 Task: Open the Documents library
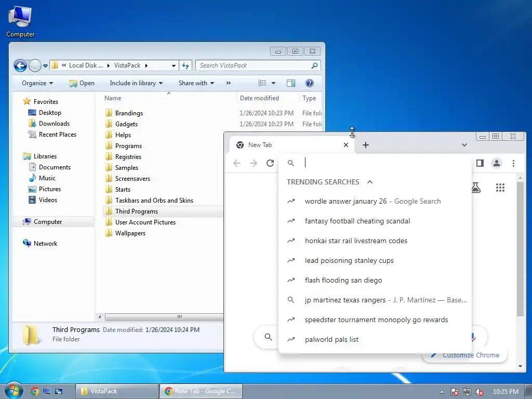click(49, 167)
